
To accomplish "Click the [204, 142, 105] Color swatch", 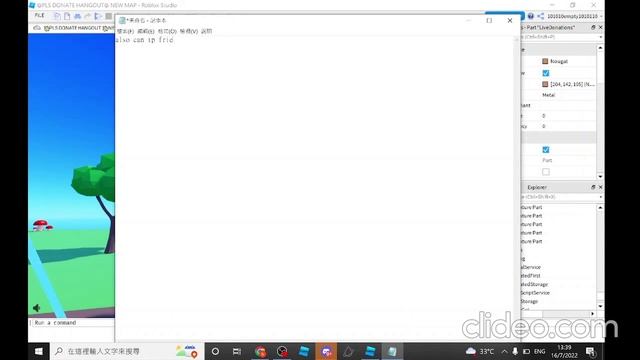I will (x=545, y=84).
